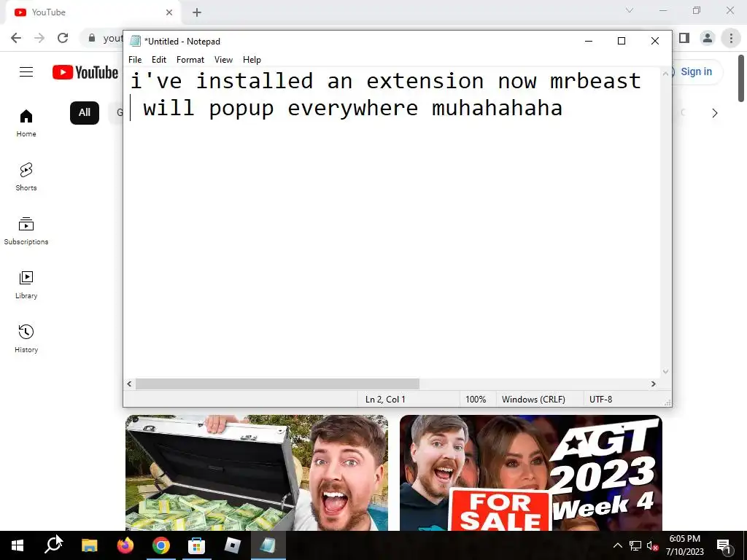Select the All filter chip
Screen dimensions: 747x560
(85, 113)
